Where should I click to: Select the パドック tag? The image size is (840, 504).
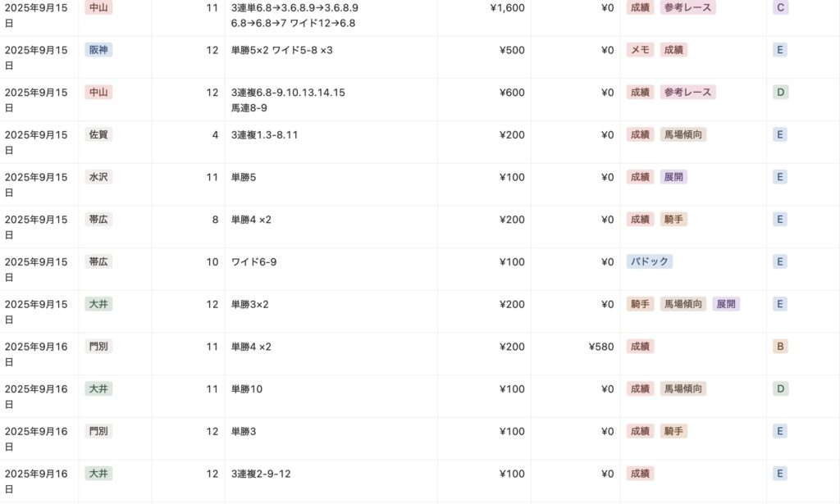click(x=650, y=262)
